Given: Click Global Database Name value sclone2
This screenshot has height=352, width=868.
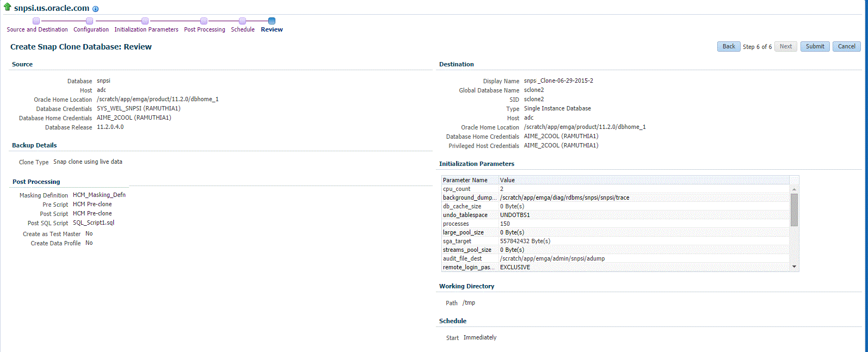Looking at the screenshot, I should (534, 90).
